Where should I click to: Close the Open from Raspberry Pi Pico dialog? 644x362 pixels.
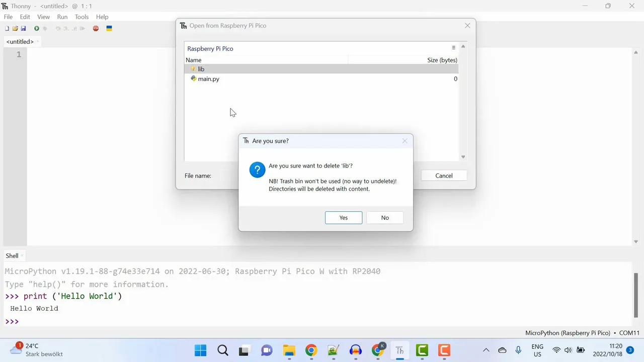(467, 26)
